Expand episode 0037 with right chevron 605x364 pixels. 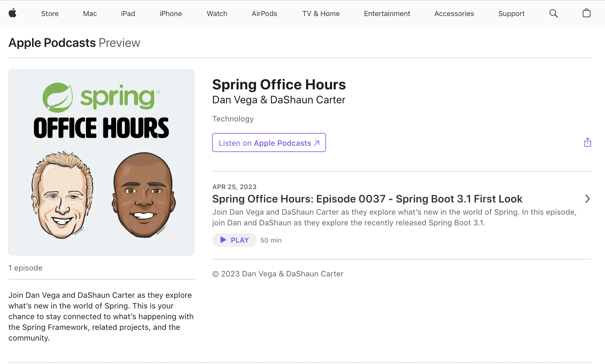pos(587,199)
